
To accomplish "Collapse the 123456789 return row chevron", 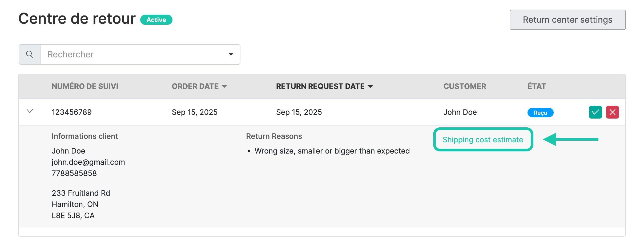I will (30, 111).
